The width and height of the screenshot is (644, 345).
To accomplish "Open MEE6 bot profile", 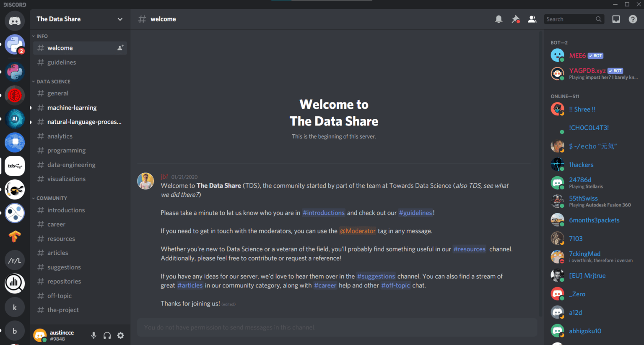I will pos(578,55).
